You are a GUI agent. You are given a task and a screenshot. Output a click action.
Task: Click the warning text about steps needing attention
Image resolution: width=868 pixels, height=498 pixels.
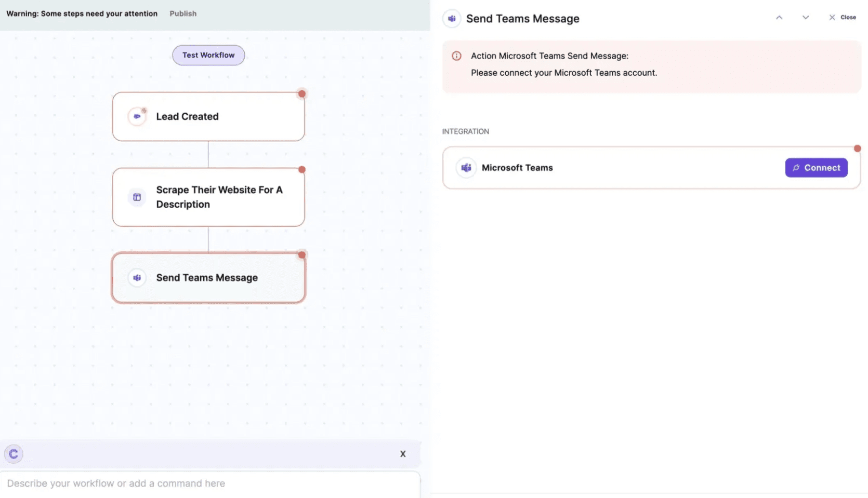click(82, 14)
